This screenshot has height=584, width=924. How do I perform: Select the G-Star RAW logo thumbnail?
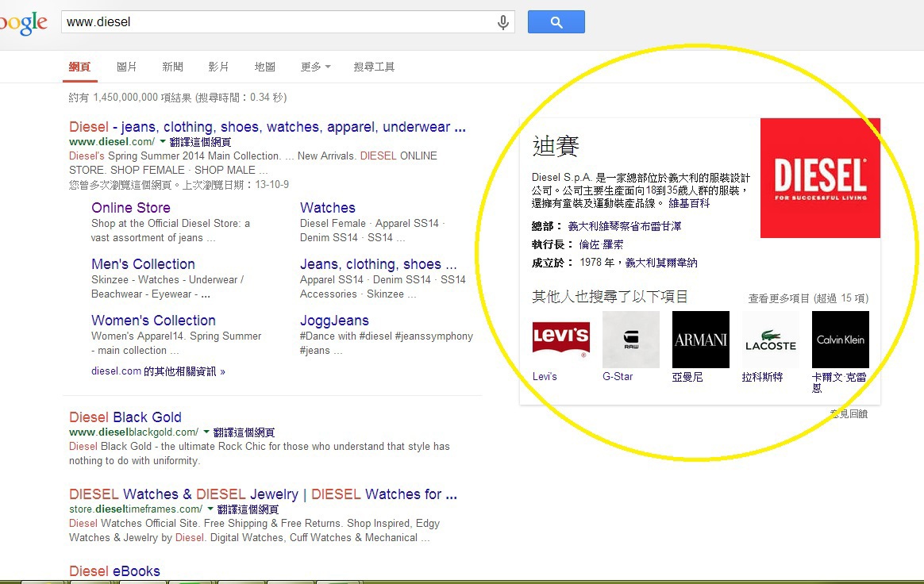tap(630, 340)
